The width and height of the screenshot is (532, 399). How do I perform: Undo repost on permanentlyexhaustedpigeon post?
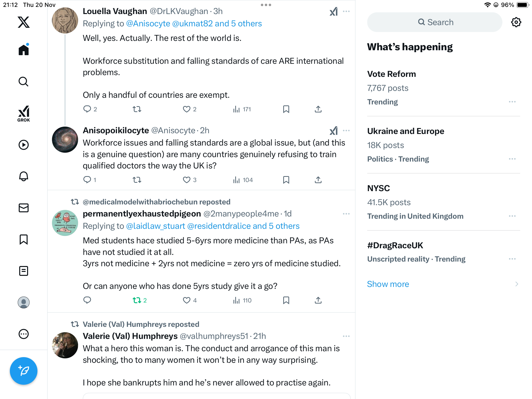click(x=137, y=300)
